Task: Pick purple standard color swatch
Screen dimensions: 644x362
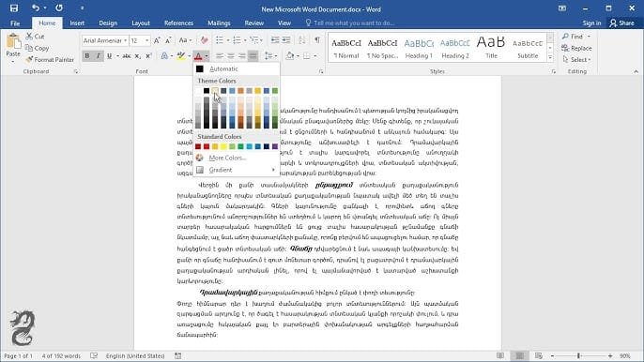Action: click(275, 146)
